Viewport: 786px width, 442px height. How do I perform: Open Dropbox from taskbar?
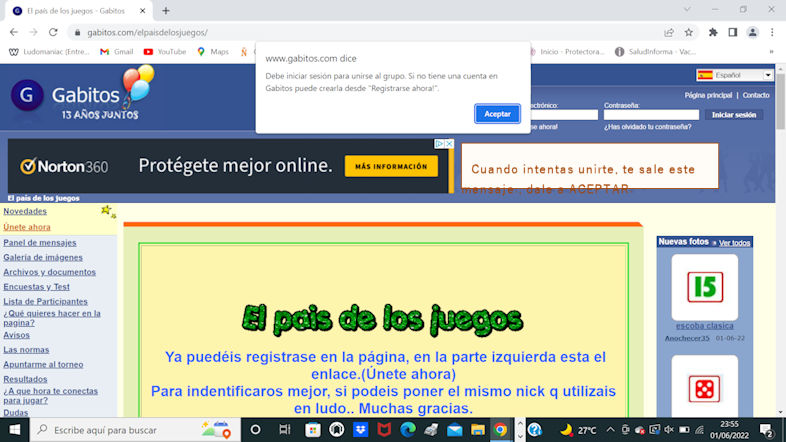pos(360,429)
